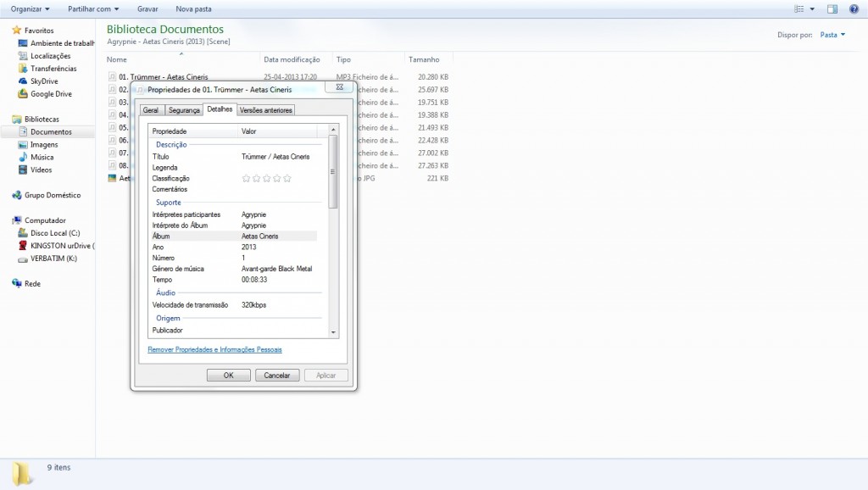Click the properties list scrollbar thumb

[333, 171]
